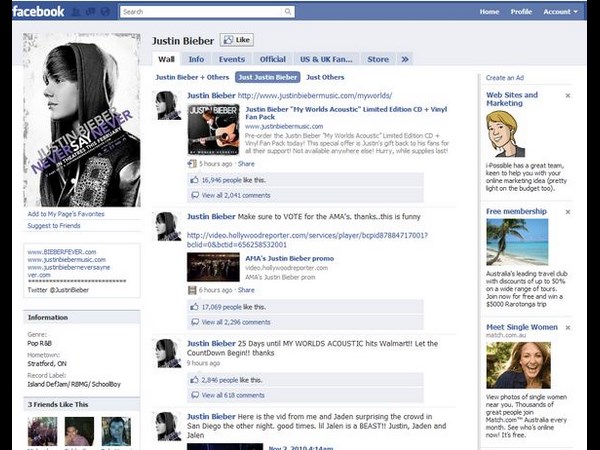Screen dimensions: 600x450
Task: Dismiss the Free membership ad
Action: tap(568, 212)
